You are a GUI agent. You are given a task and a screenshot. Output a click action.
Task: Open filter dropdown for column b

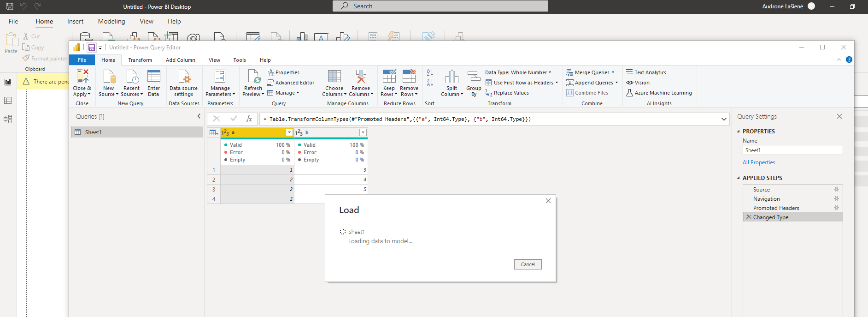tap(363, 132)
